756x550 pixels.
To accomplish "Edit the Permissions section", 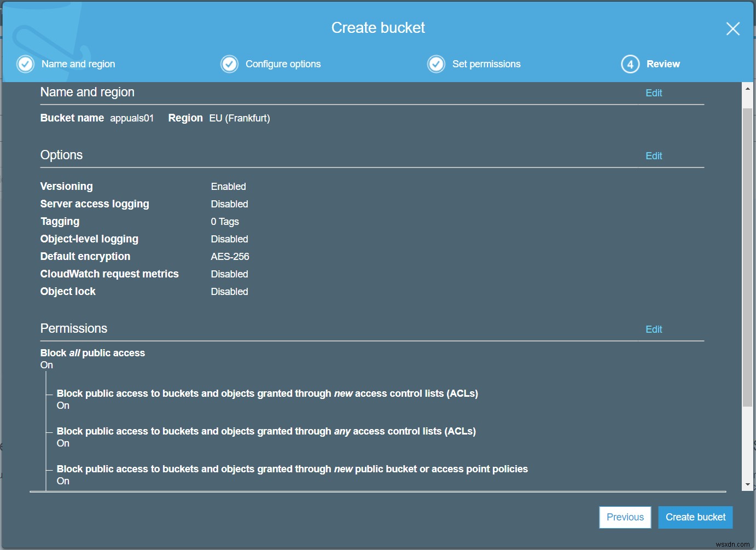I will [x=654, y=329].
